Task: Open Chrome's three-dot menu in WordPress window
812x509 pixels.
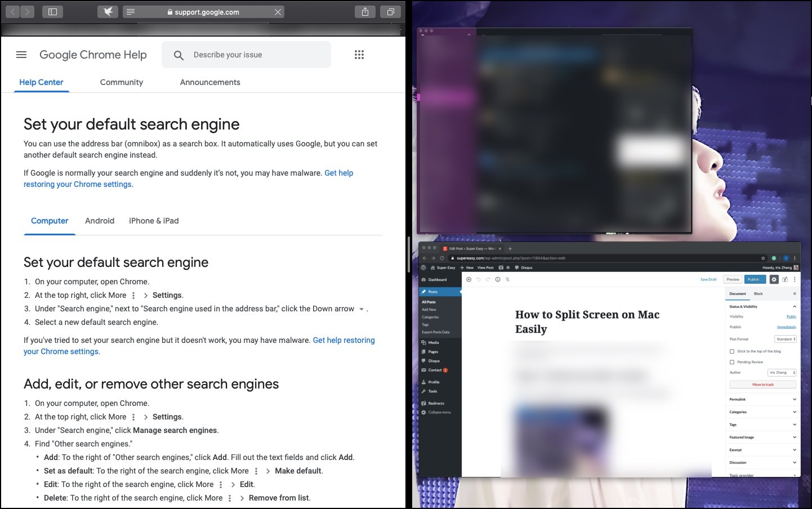Action: (795, 258)
